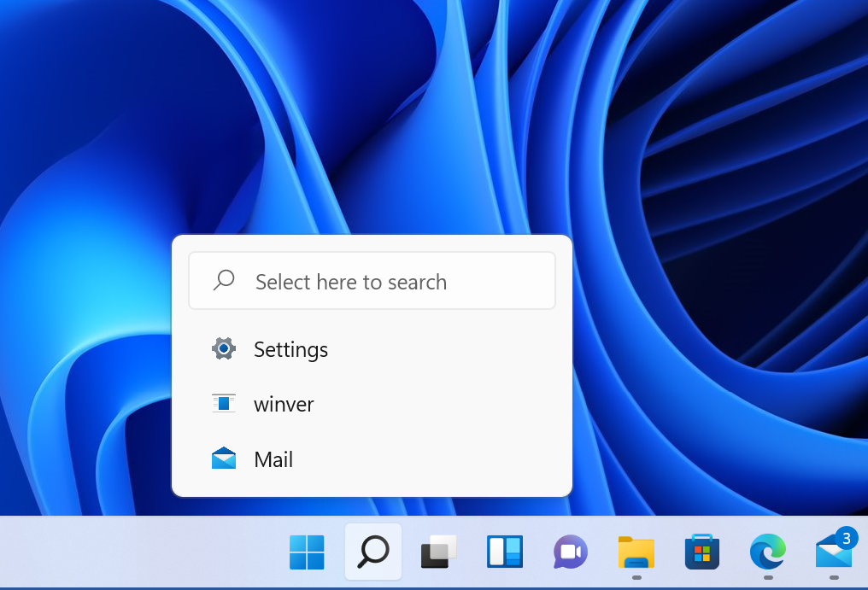Screen dimensions: 868x590
Task: Launch Microsoft Teams Chat from the taskbar
Action: click(570, 552)
